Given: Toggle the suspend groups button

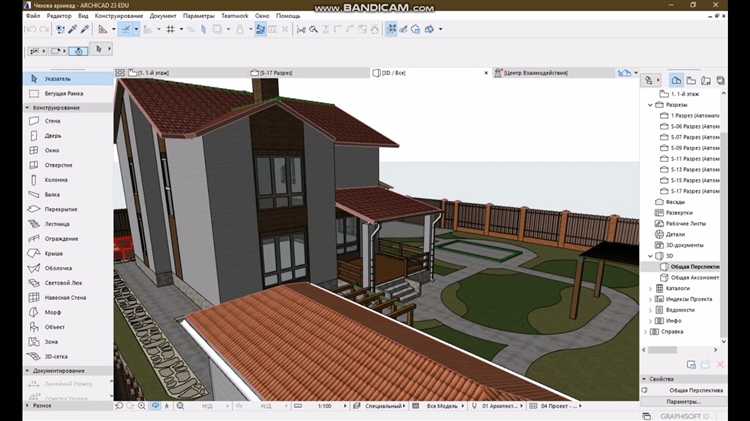Looking at the screenshot, I should point(391,29).
